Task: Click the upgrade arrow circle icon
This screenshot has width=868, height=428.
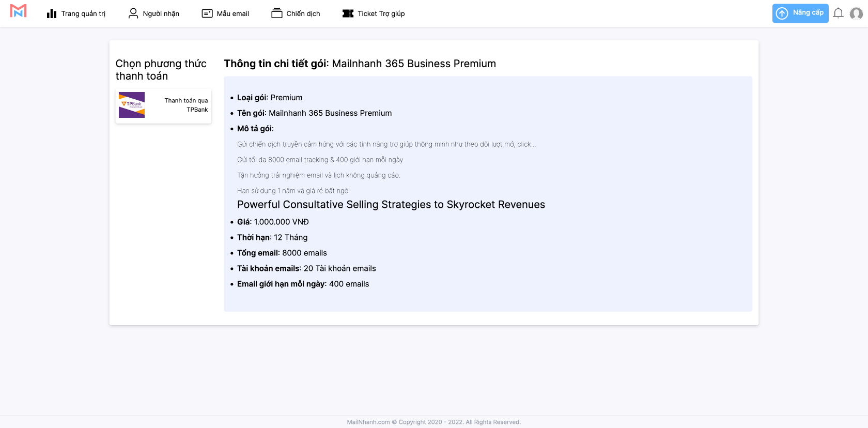Action: pos(782,13)
